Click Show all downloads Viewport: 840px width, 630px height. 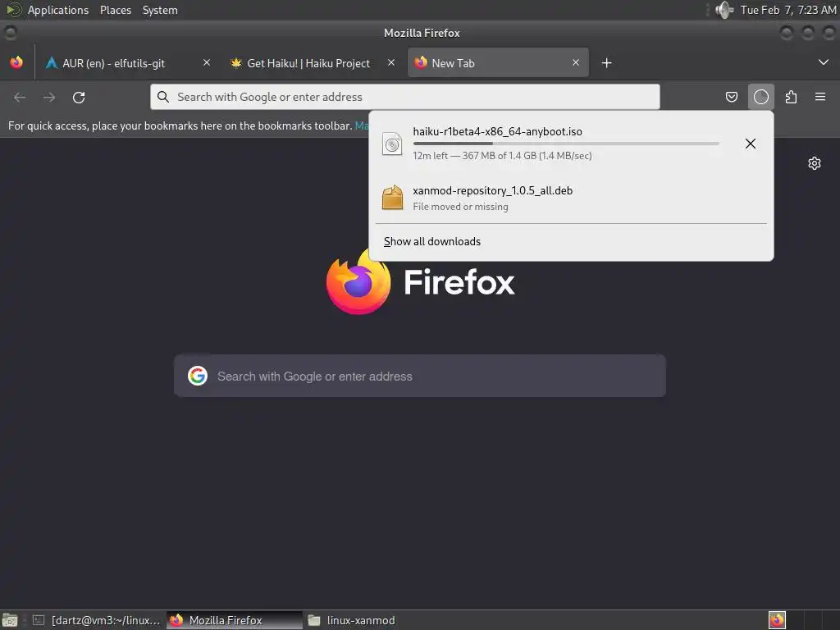coord(431,241)
